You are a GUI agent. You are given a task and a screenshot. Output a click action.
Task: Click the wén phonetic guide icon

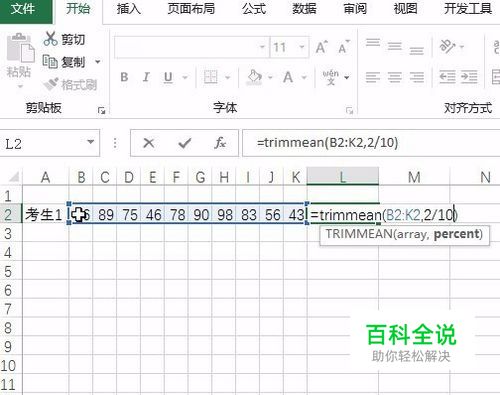tap(330, 77)
